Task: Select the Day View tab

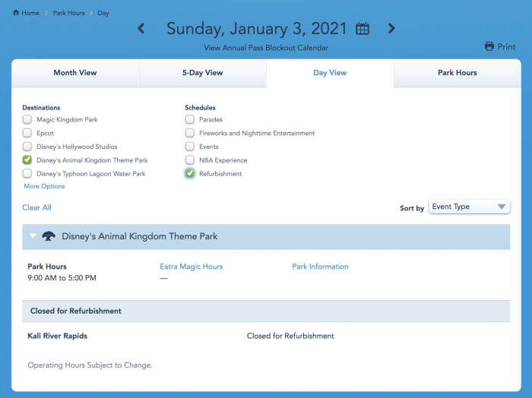Action: pos(330,73)
